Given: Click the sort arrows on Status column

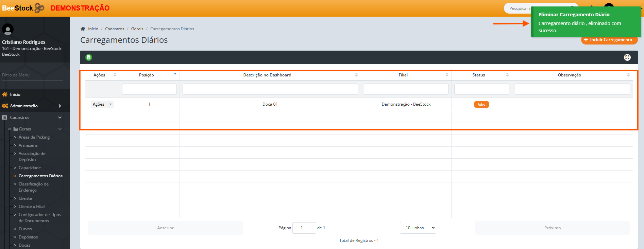Looking at the screenshot, I should [x=507, y=75].
